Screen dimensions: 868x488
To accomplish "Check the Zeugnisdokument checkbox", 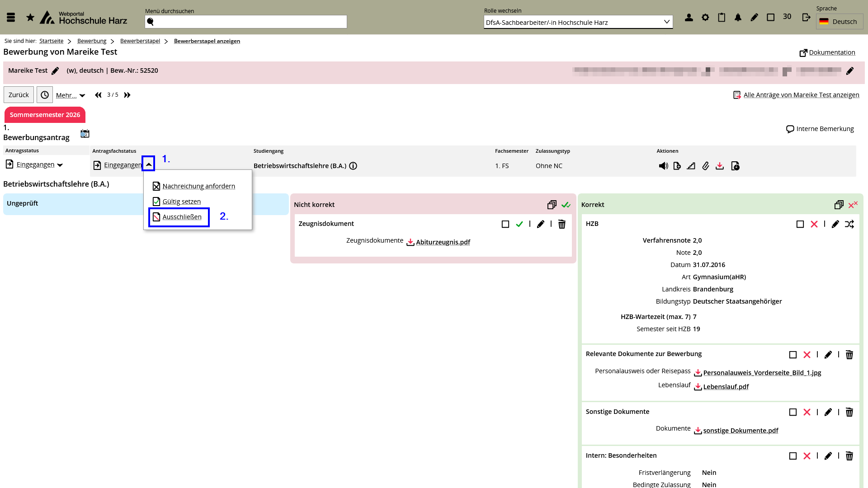I will tap(505, 224).
